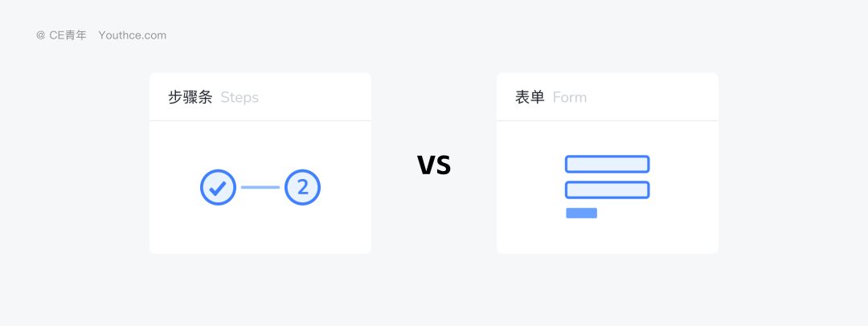Select the 表单 card title

click(530, 97)
